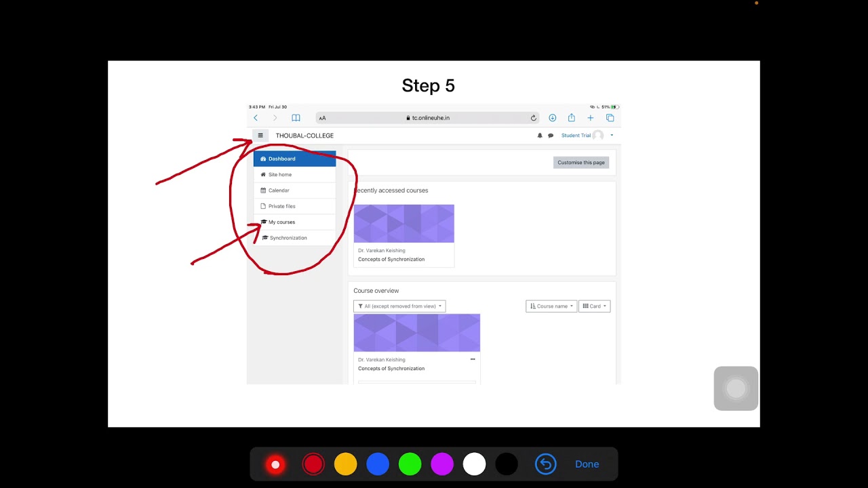Open recently accessed course thumbnail
Image resolution: width=868 pixels, height=488 pixels.
pos(404,224)
